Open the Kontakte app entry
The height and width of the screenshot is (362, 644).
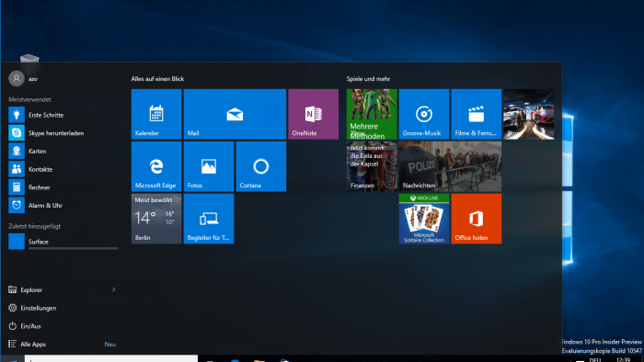[x=63, y=169]
